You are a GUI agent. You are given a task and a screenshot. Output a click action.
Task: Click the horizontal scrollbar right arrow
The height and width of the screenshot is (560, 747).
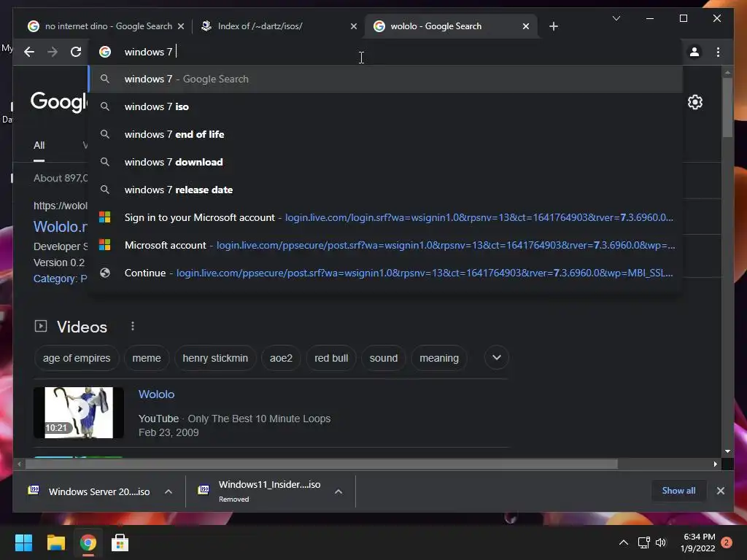pyautogui.click(x=715, y=464)
